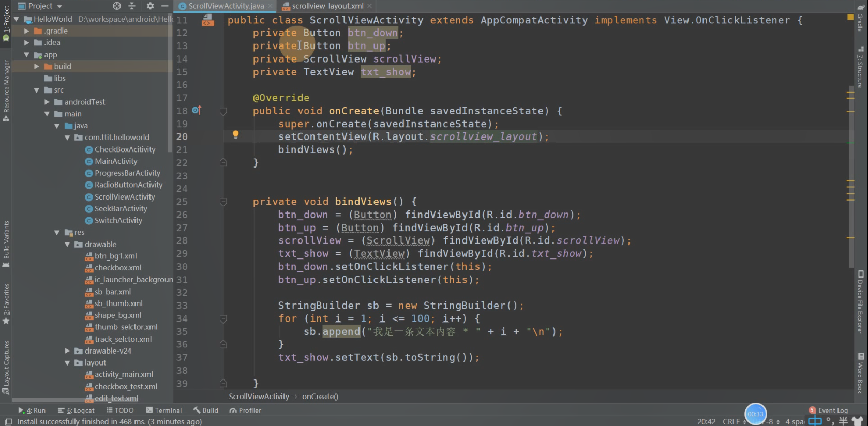This screenshot has height=426, width=868.
Task: Open the Project view selector dropdown
Action: 40,6
